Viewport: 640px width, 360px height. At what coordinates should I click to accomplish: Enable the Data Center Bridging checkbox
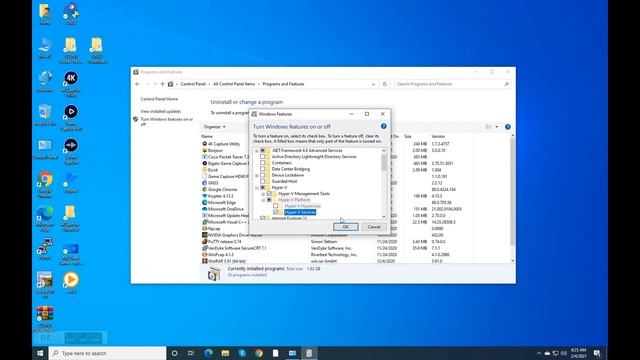click(262, 169)
